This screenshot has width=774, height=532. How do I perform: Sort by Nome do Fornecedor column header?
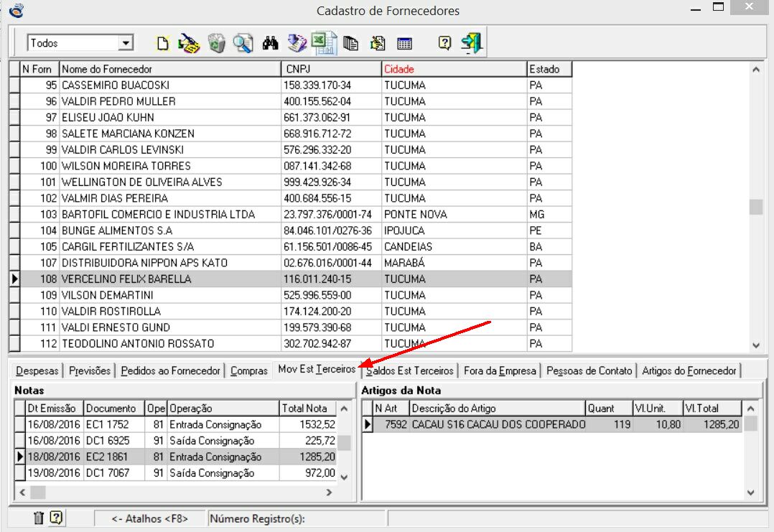pyautogui.click(x=170, y=69)
